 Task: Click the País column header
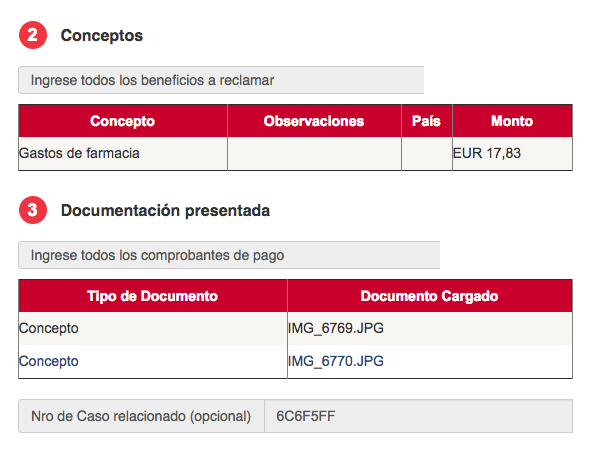click(426, 121)
